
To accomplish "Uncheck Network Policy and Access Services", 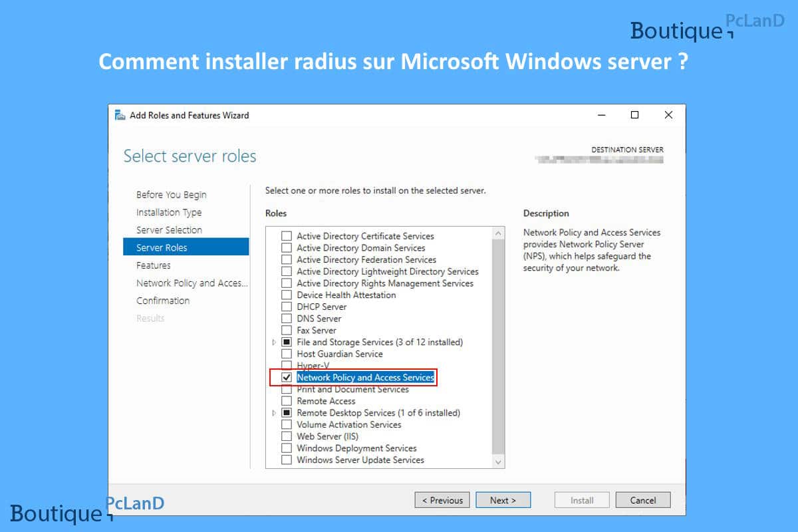I will pyautogui.click(x=287, y=377).
